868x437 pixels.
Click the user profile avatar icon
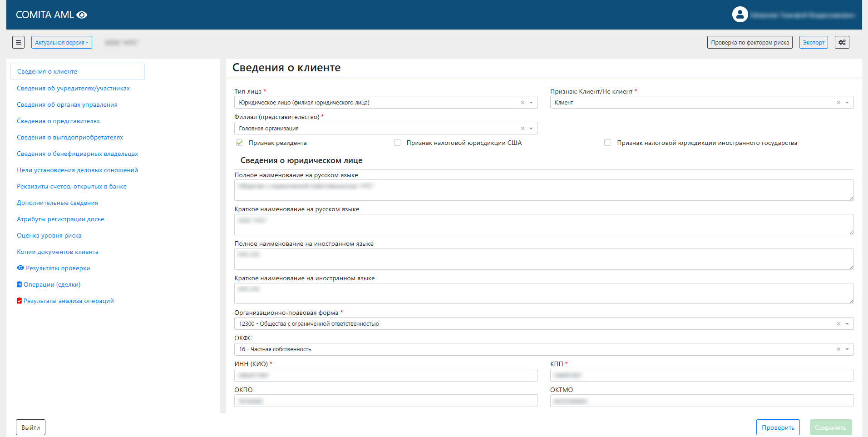coord(740,15)
